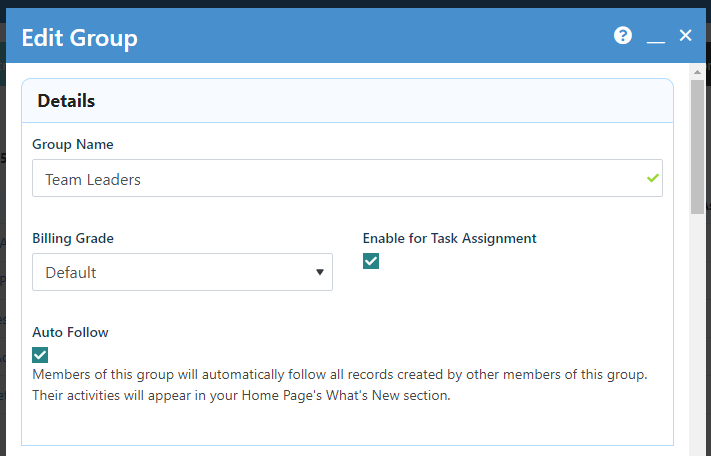Click the scrollbar up arrow
Viewport: 711px width, 456px height.
[x=697, y=72]
